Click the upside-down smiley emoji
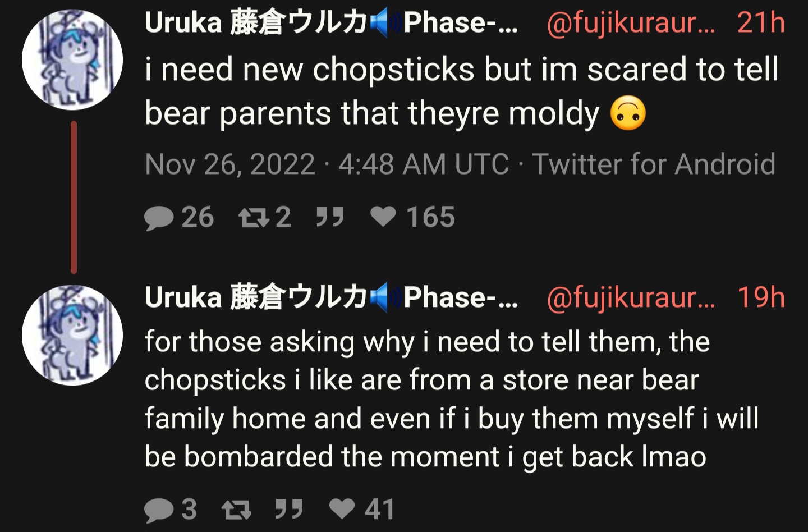This screenshot has height=532, width=808. click(628, 113)
